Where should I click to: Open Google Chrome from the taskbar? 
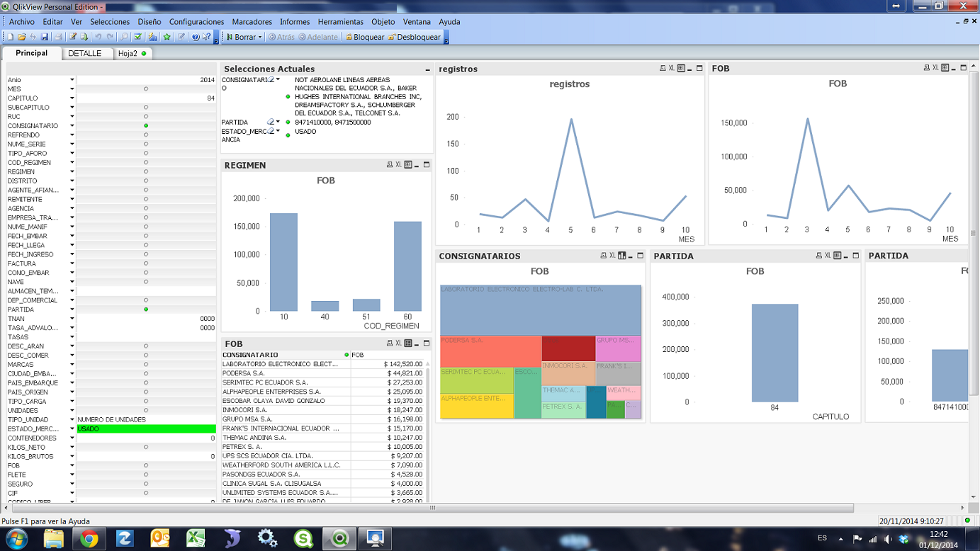[x=89, y=539]
